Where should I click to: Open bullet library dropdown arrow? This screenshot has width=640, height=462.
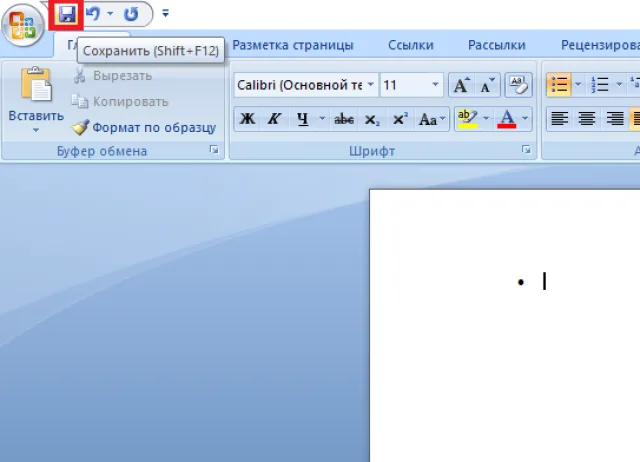(x=578, y=84)
